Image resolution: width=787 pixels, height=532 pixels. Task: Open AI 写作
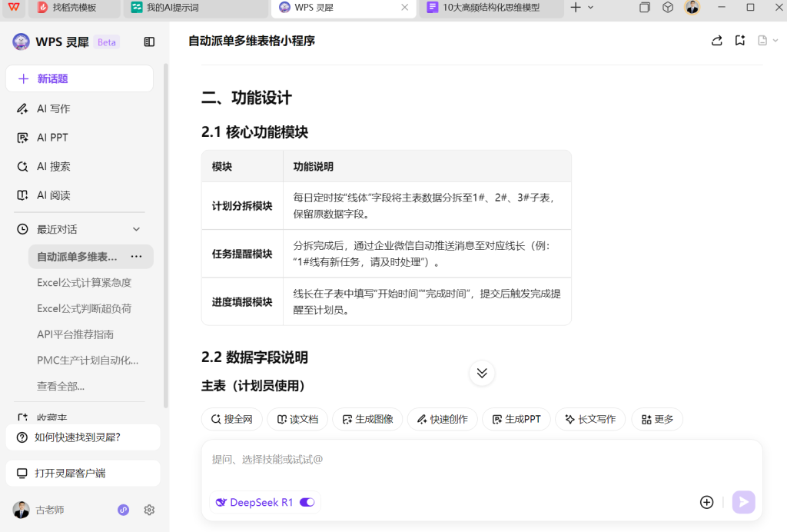[x=53, y=108]
